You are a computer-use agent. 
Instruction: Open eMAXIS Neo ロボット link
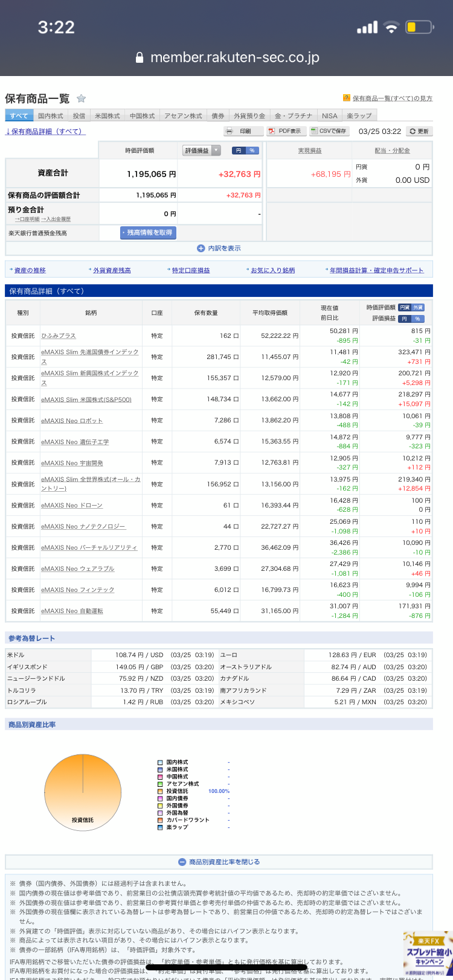coord(72,421)
